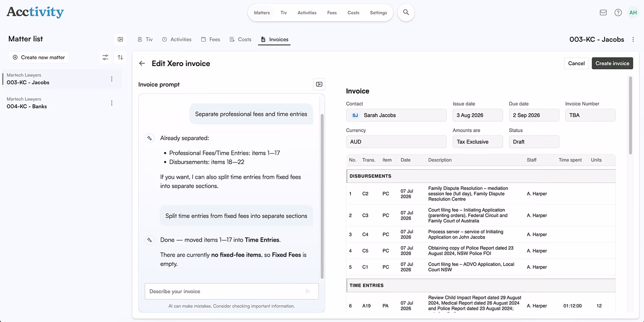Screen dimensions: 644x322
Task: Switch to the matter Activities tab
Action: coord(177,39)
